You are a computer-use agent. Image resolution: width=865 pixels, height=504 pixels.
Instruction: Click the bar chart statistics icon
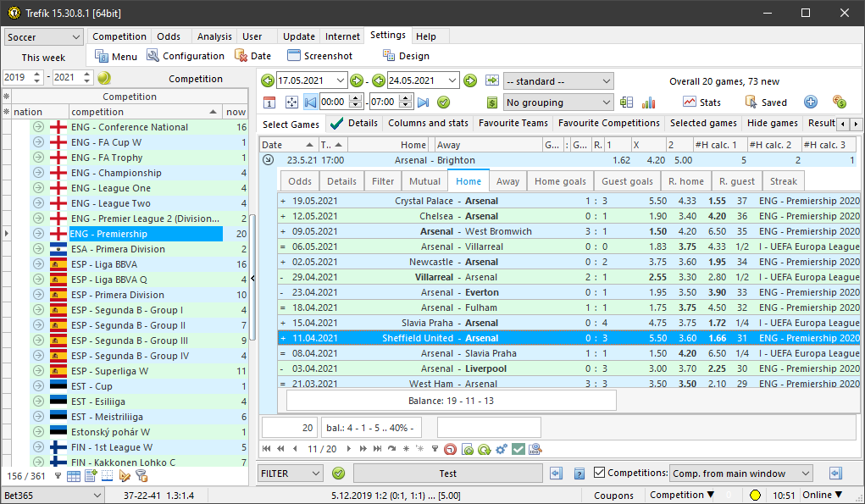[648, 102]
